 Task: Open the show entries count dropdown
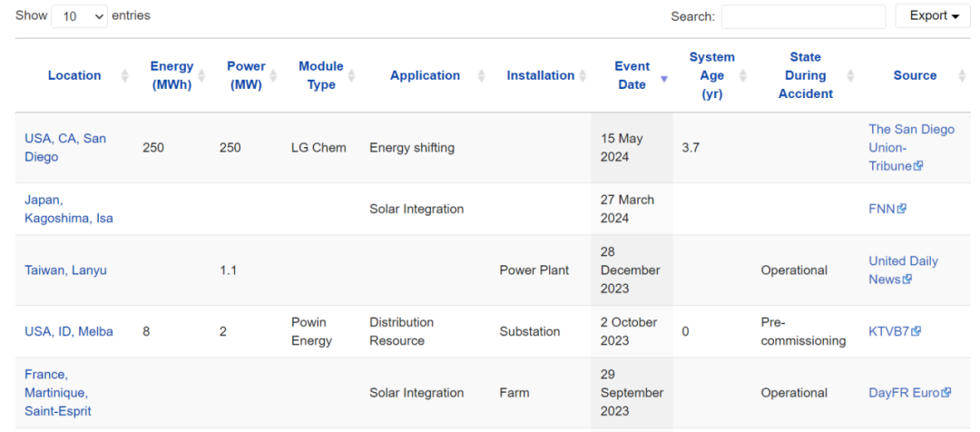click(x=79, y=17)
